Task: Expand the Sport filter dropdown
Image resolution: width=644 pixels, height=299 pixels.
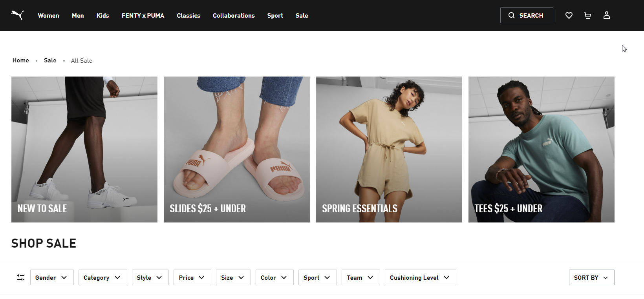Action: click(x=318, y=277)
